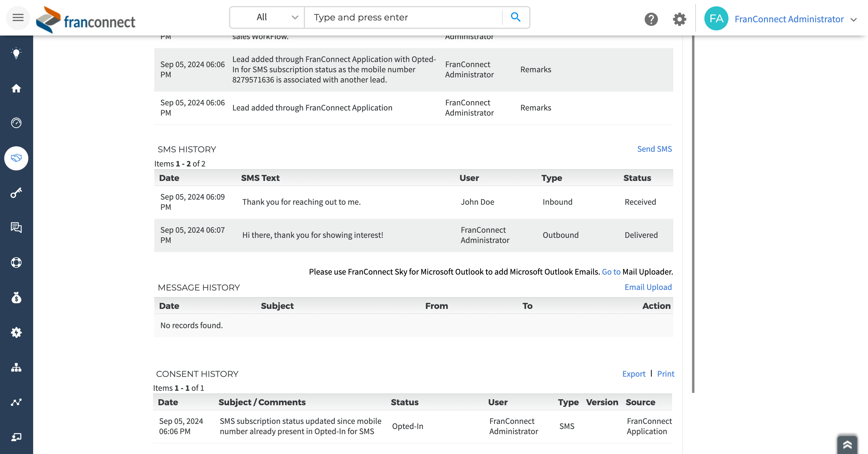
Task: Open the line graph reports sidebar icon
Action: pos(16,402)
